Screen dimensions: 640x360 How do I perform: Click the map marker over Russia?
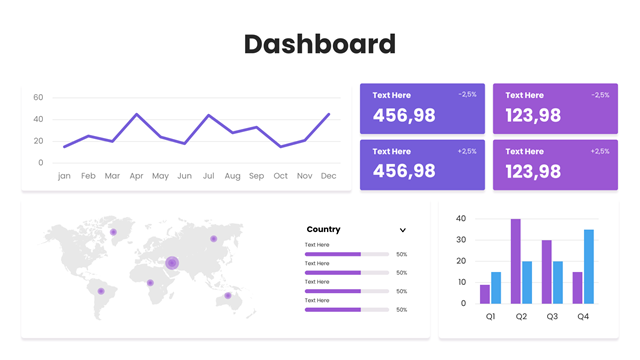tap(213, 239)
